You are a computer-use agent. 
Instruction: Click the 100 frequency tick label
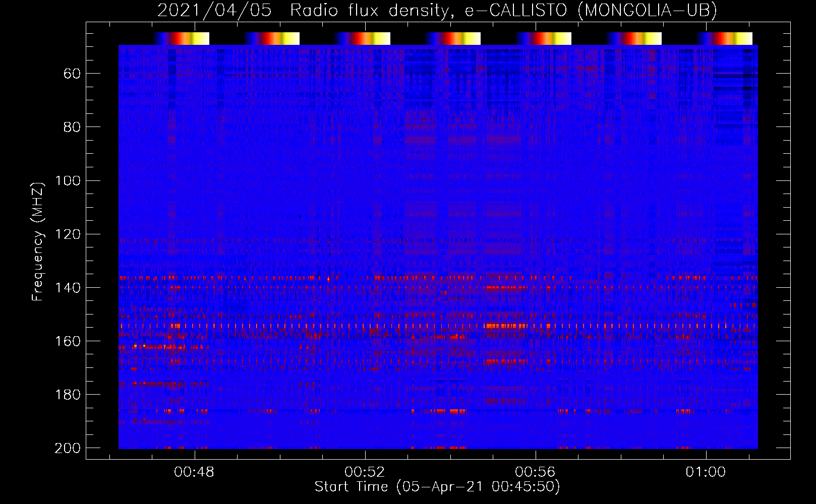[x=68, y=180]
